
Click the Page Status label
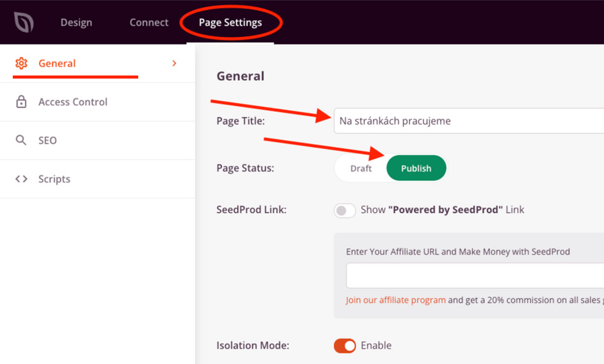(x=245, y=168)
